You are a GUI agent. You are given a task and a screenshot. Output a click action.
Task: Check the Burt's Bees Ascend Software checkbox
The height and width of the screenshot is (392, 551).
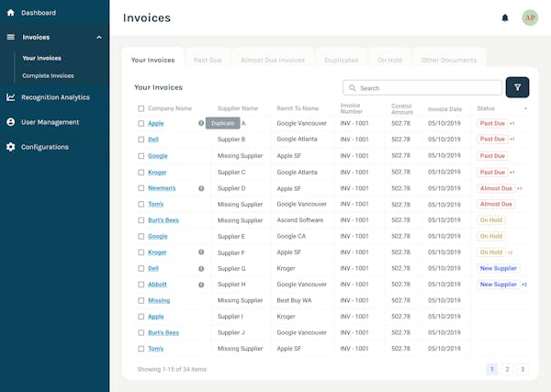[x=141, y=220]
